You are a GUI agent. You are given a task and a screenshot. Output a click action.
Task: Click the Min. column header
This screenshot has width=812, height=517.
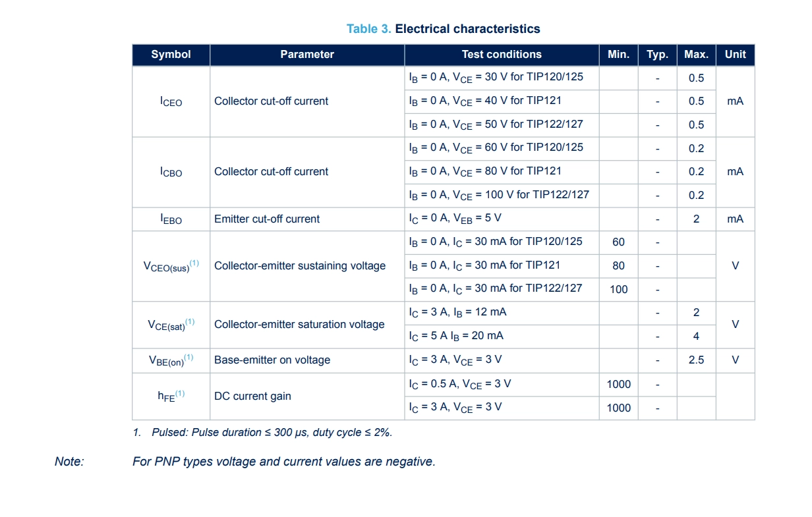click(618, 55)
